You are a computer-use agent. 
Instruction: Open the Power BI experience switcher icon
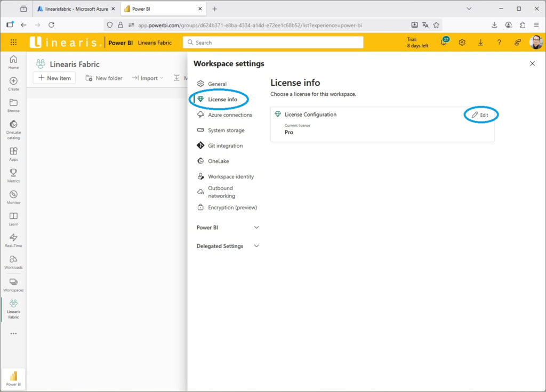click(x=13, y=379)
